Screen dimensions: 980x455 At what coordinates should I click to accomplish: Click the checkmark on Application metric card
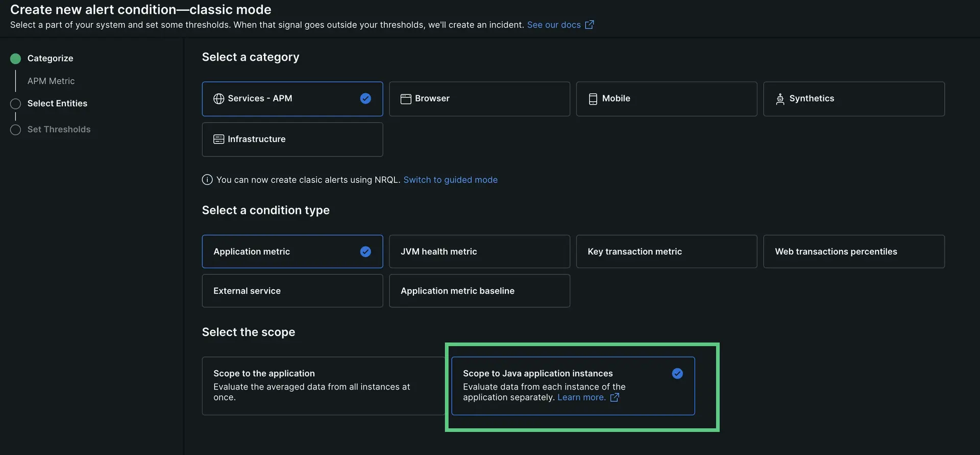365,251
